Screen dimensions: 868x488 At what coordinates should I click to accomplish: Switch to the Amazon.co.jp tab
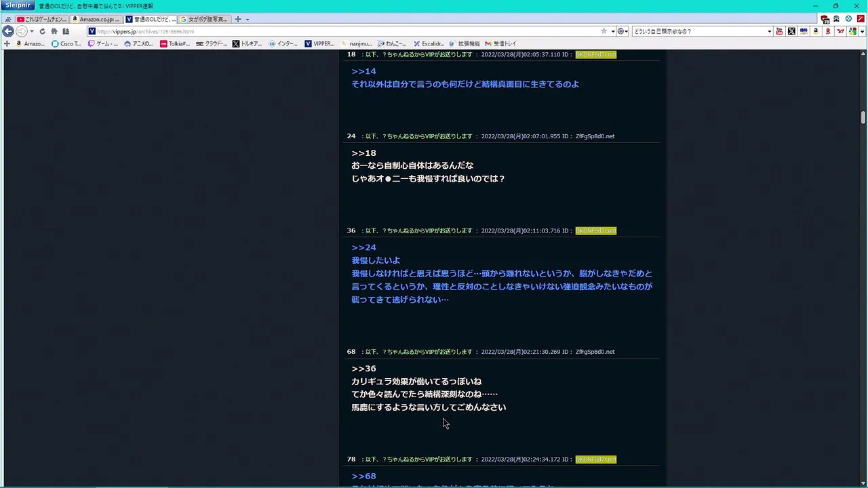[96, 19]
